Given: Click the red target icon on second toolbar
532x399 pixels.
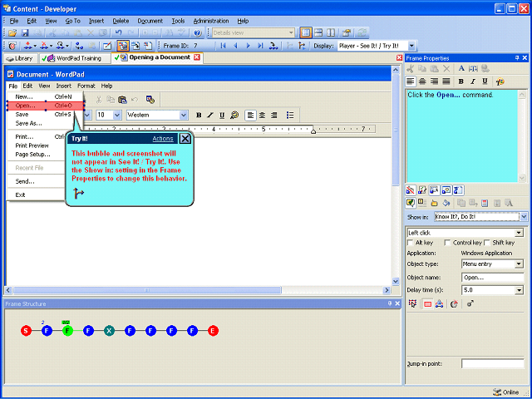Looking at the screenshot, I should click(x=12, y=46).
